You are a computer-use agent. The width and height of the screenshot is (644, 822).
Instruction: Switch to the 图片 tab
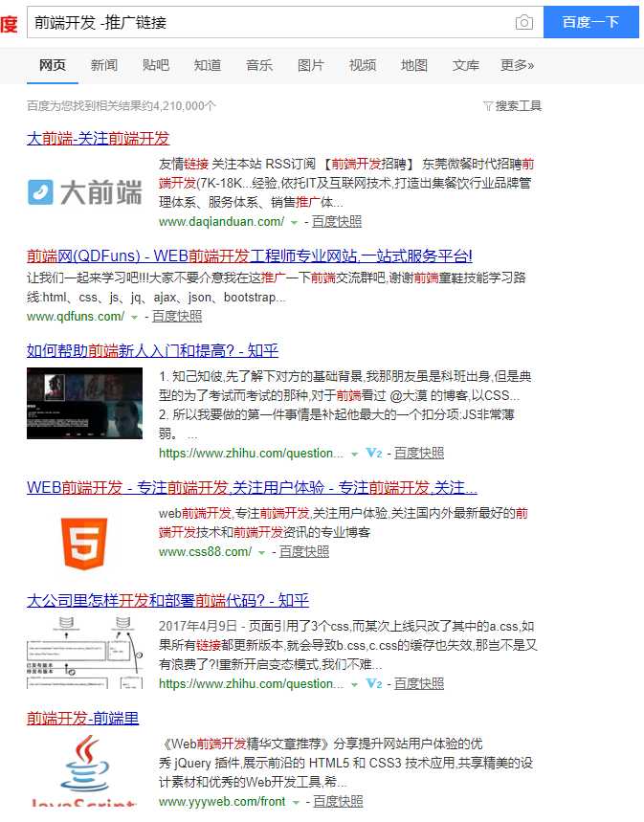[x=310, y=65]
